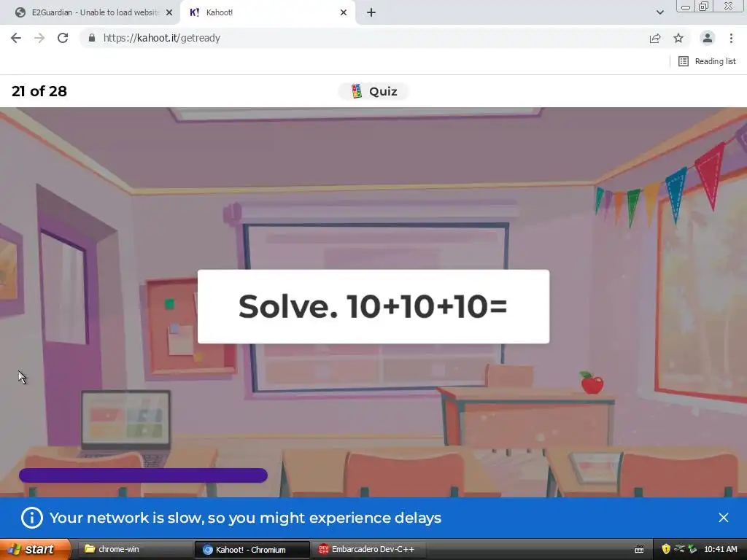The height and width of the screenshot is (560, 747).
Task: Open the Windows start menu
Action: coord(35,549)
